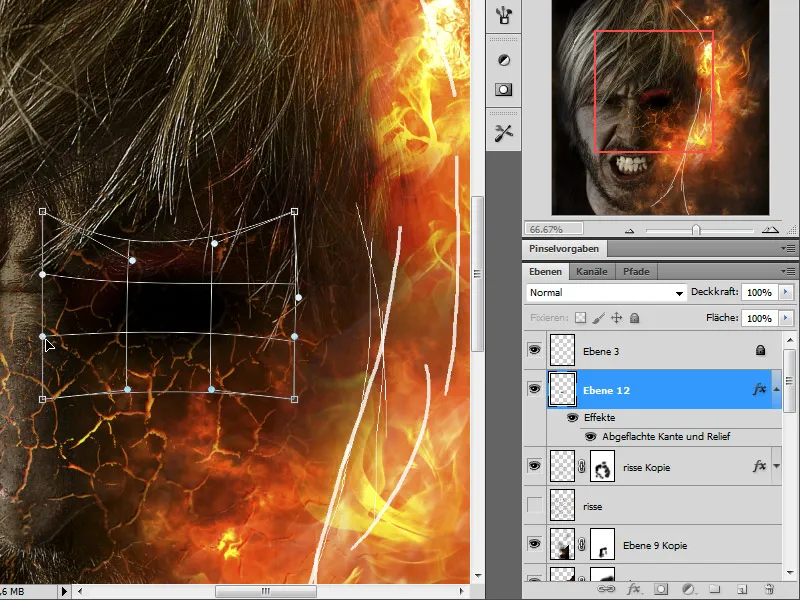Click the Navigator preview thumbnail image
Screen dimensions: 800x600
660,107
